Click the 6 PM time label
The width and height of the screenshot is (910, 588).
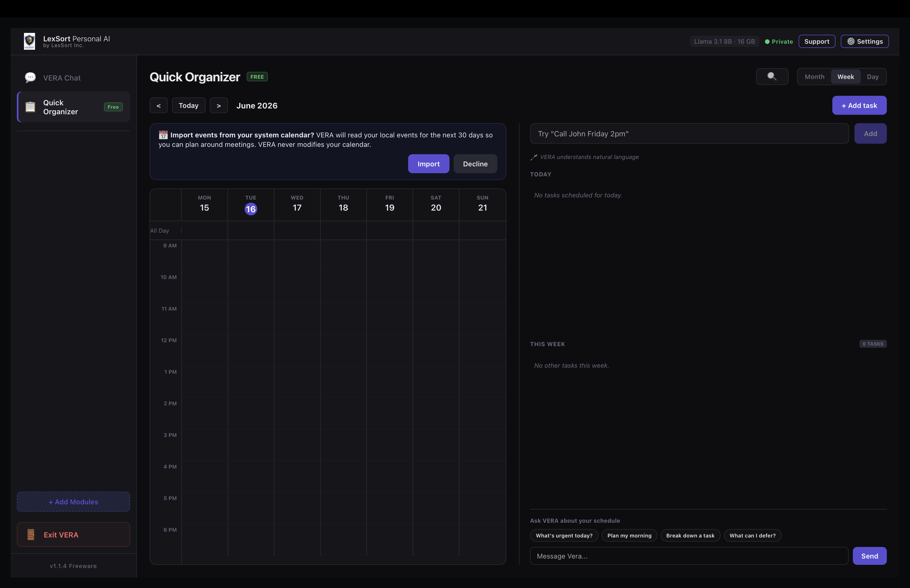(x=170, y=530)
